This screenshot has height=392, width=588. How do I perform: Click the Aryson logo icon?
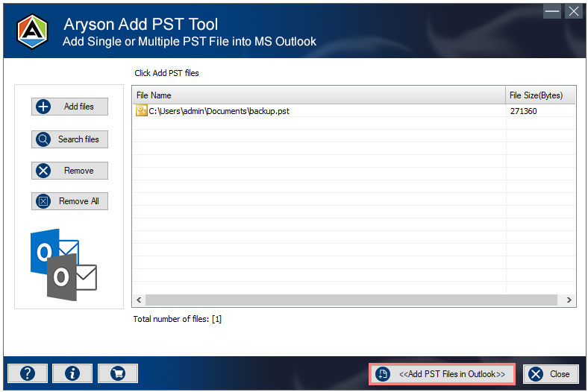[33, 31]
